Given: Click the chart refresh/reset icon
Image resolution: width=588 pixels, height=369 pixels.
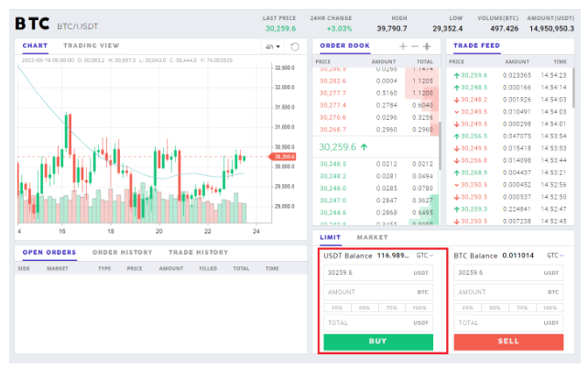Looking at the screenshot, I should [x=295, y=47].
